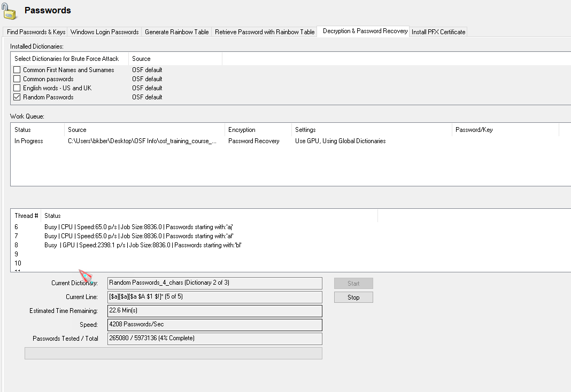Check the Common passwords dictionary
The image size is (571, 392).
17,79
